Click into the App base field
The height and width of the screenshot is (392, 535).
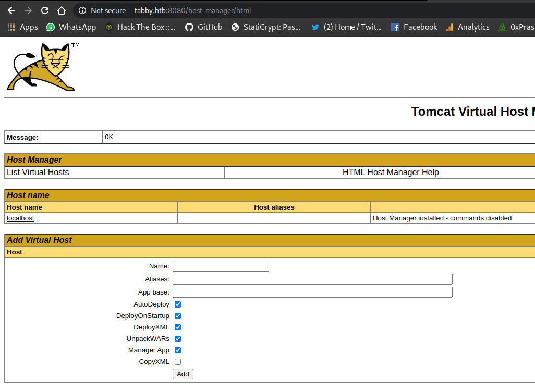coord(312,292)
